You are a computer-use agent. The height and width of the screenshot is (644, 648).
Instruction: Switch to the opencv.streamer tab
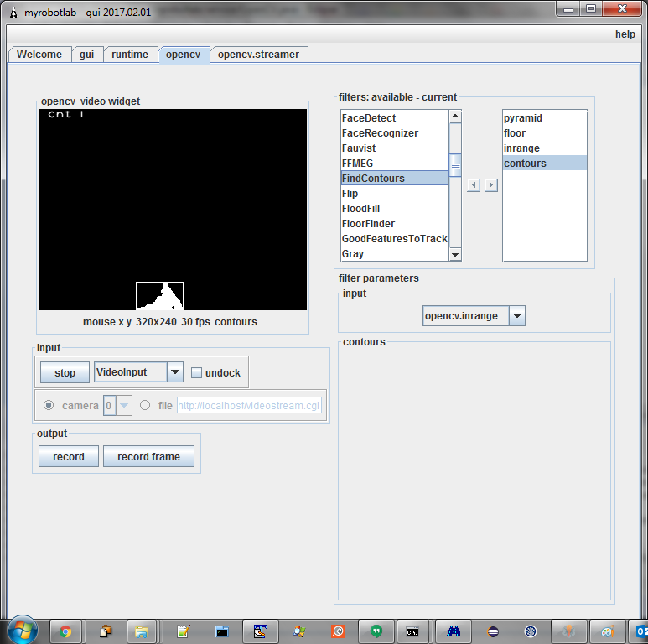tap(258, 55)
